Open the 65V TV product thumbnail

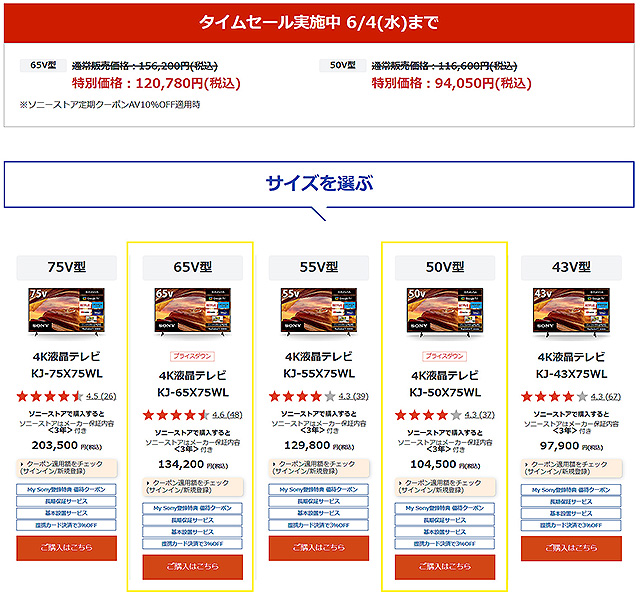coord(193,312)
